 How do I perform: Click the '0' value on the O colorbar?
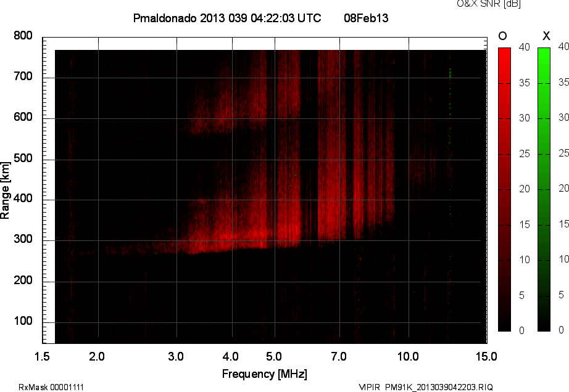(522, 330)
